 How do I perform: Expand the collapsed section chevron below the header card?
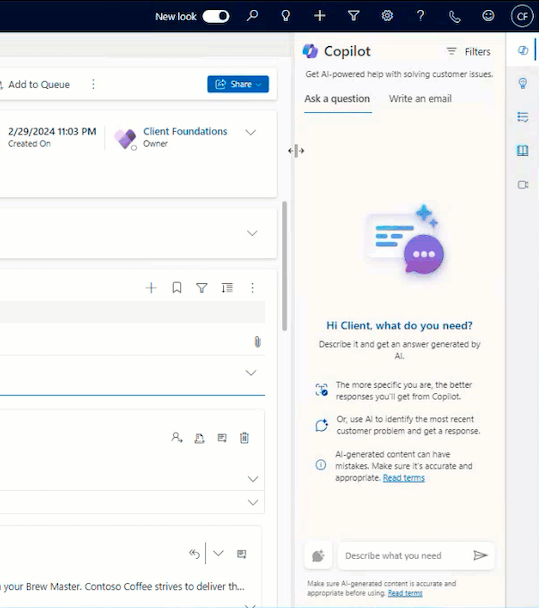coord(252,233)
